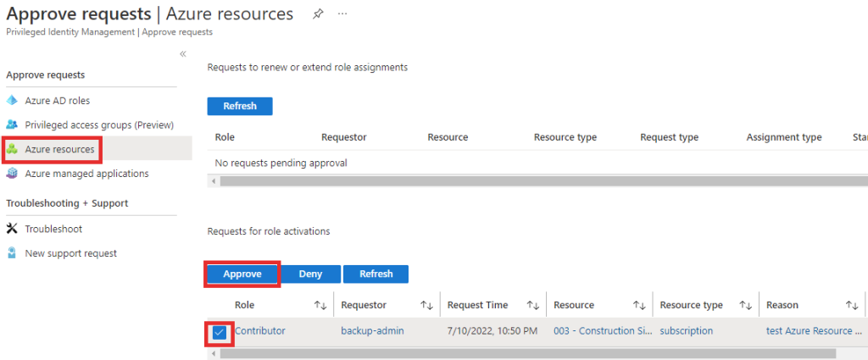Click the Request type column header
Screen dimensions: 868x360
point(670,137)
